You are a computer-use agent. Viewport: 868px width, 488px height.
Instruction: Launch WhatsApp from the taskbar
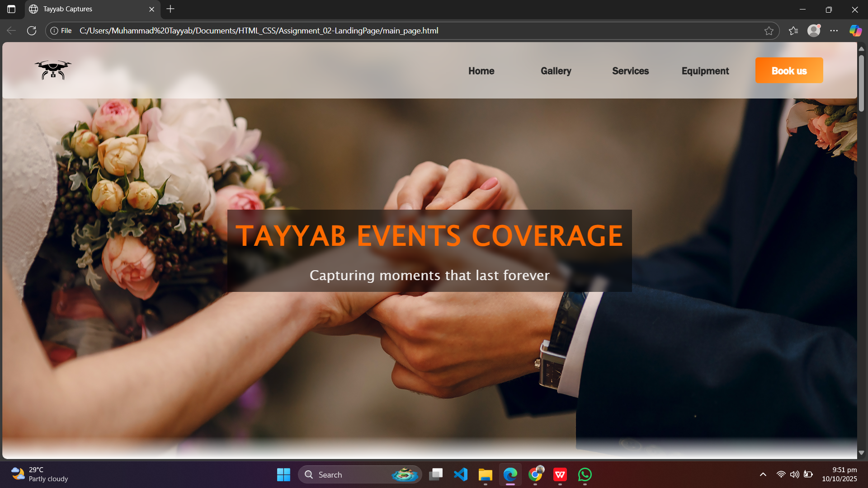(x=584, y=474)
